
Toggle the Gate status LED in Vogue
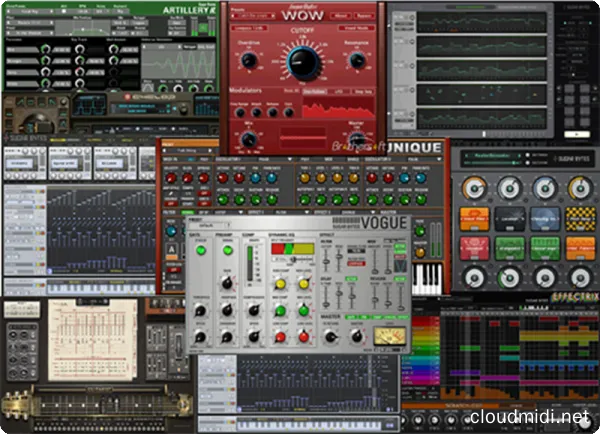201,250
